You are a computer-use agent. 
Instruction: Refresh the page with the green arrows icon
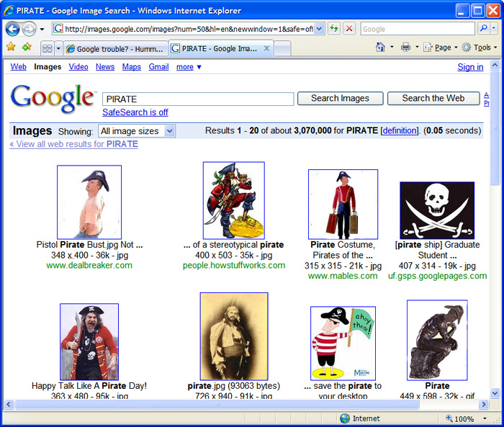coord(334,29)
